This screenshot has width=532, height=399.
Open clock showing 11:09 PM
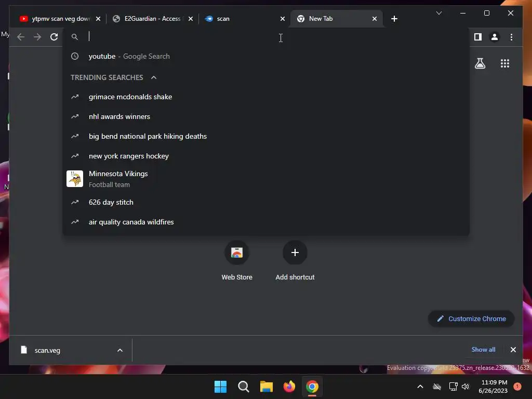[493, 387]
